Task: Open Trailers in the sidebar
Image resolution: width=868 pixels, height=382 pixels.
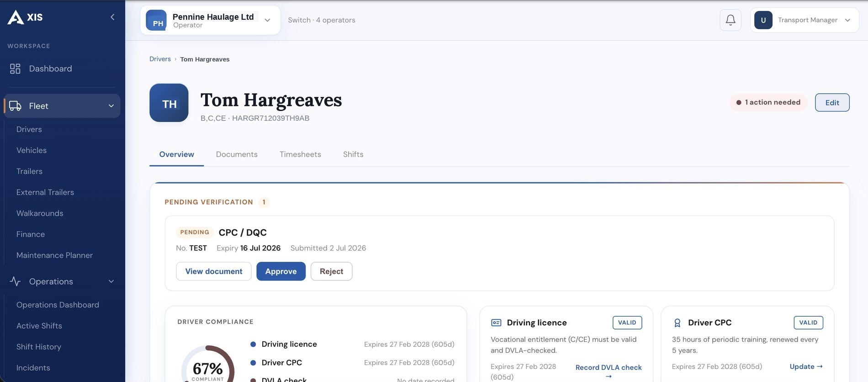Action: click(x=29, y=171)
